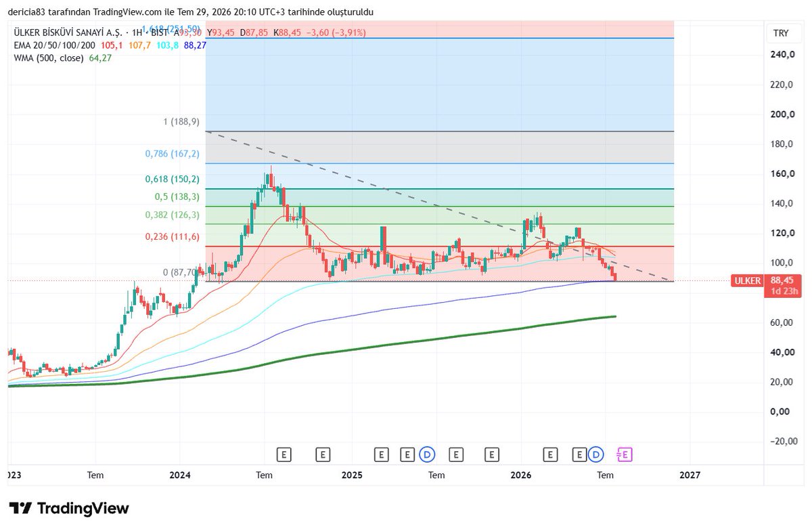This screenshot has height=531, width=812.
Task: Click the green WMA value 64,27
Action: (x=100, y=58)
